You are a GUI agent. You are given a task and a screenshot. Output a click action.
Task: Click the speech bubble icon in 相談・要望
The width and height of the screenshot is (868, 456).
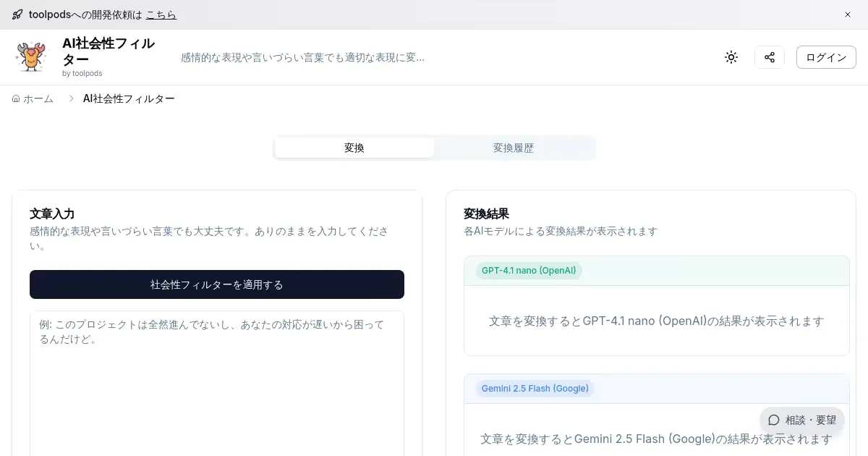[774, 420]
